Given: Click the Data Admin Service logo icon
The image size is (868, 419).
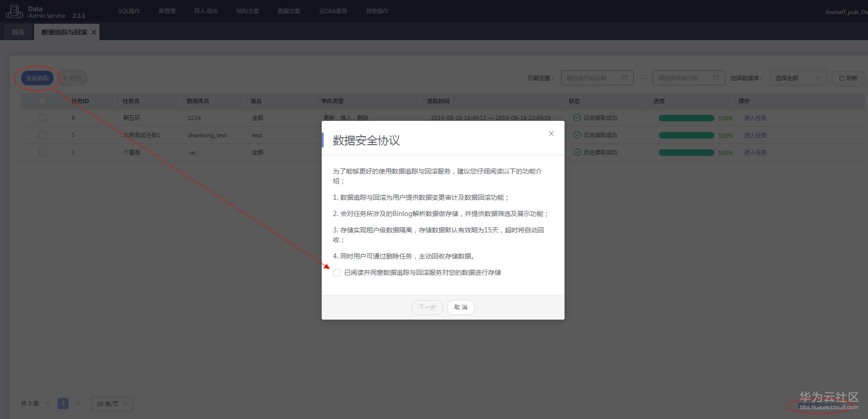Looking at the screenshot, I should 14,11.
